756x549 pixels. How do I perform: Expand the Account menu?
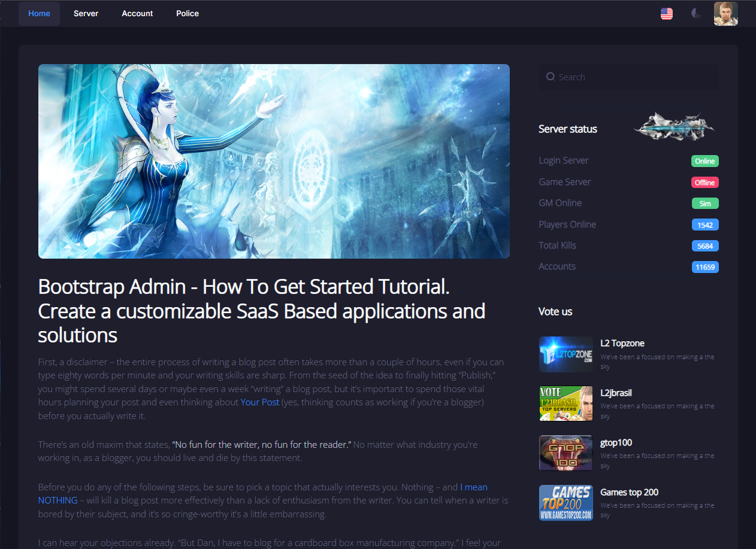137,14
